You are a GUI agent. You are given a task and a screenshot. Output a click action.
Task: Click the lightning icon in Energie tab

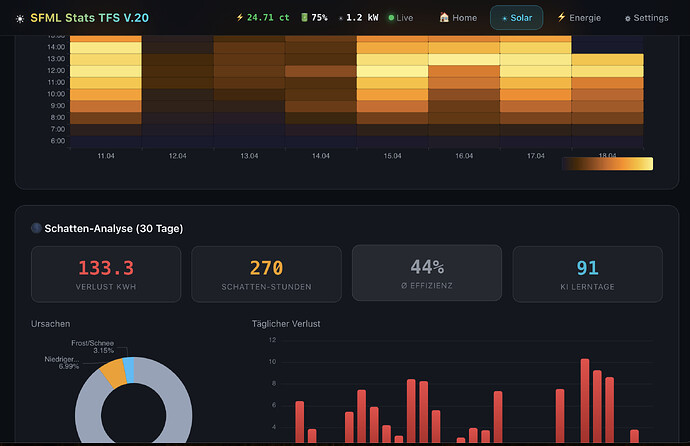(x=562, y=17)
